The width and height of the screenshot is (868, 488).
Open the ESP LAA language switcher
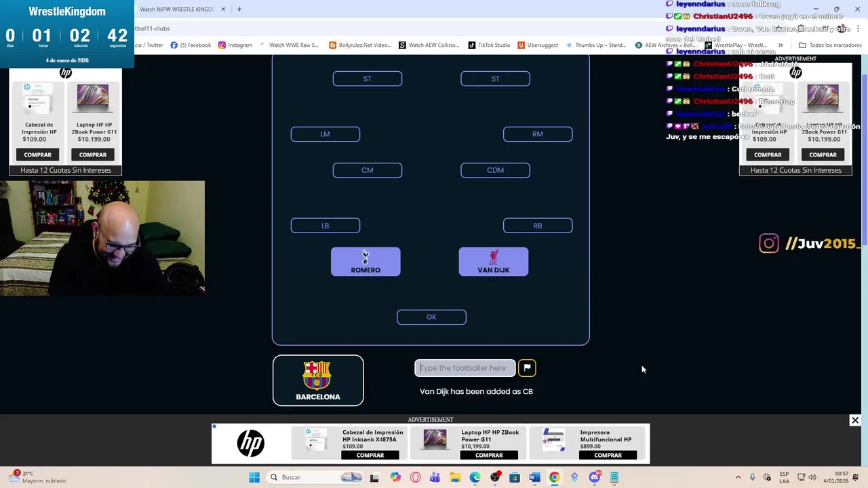point(785,477)
